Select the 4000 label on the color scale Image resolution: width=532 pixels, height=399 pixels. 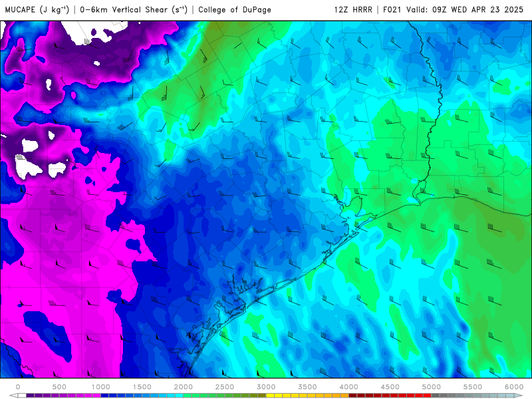[x=348, y=387]
